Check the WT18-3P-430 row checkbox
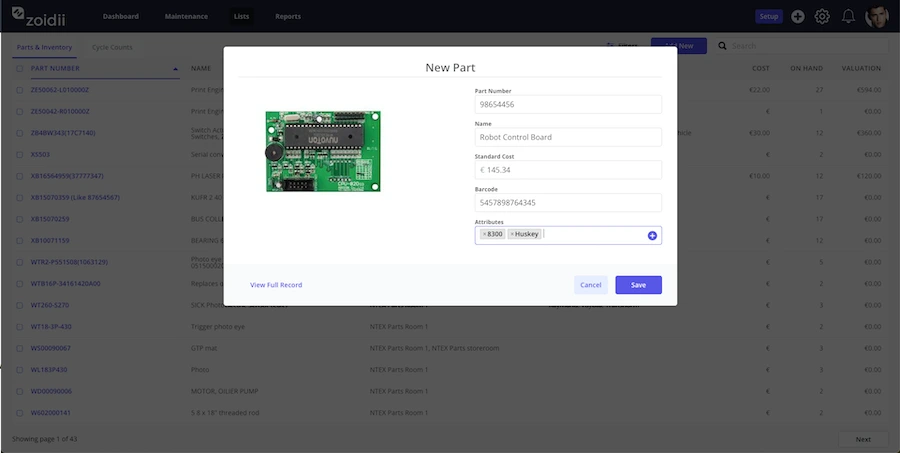900x453 pixels. tap(20, 327)
